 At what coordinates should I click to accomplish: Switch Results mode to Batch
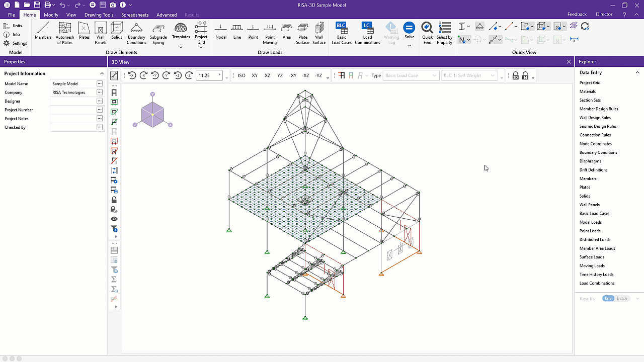tap(622, 298)
